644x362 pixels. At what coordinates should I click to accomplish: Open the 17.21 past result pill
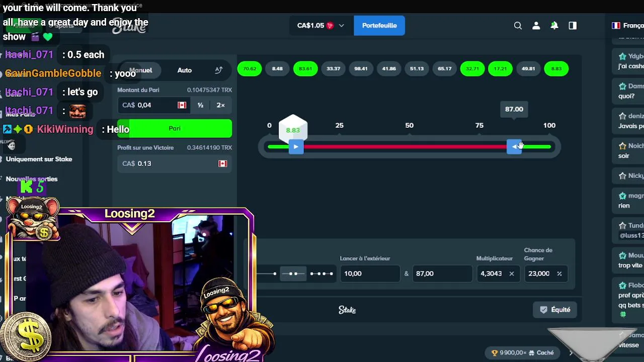500,69
